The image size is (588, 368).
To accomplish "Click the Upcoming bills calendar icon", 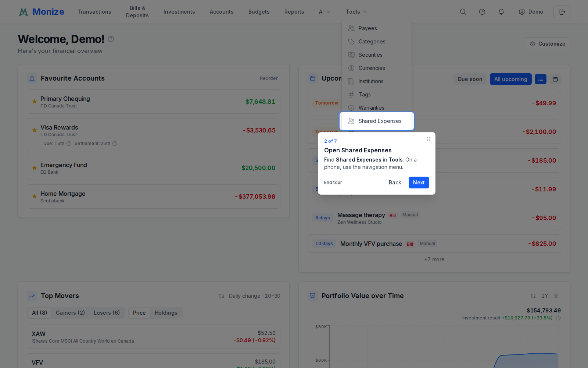I will (313, 78).
